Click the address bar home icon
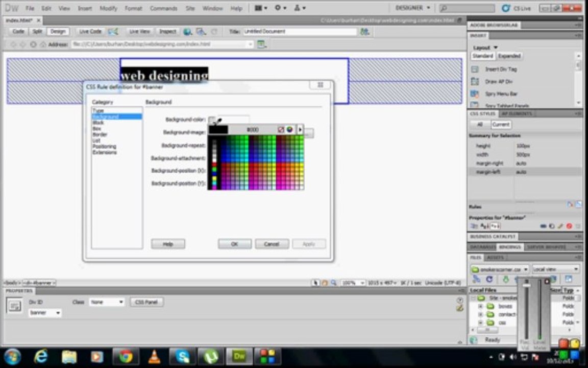This screenshot has width=588, height=368. pos(43,44)
